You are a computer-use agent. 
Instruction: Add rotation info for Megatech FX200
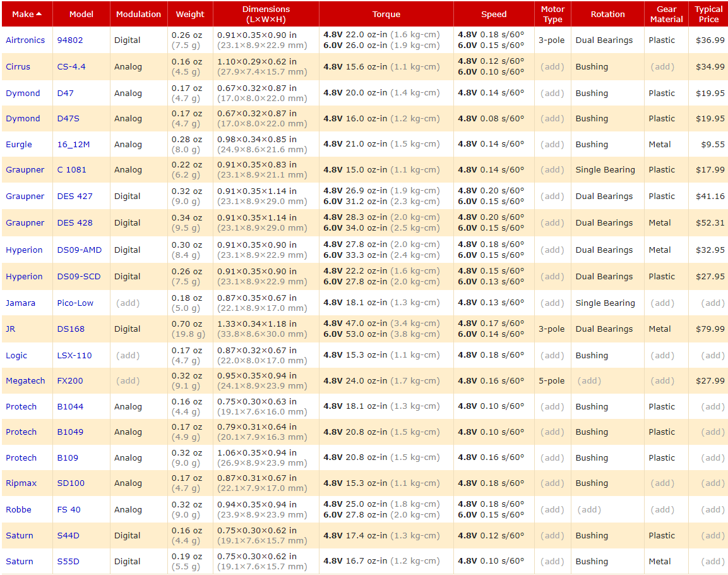589,380
